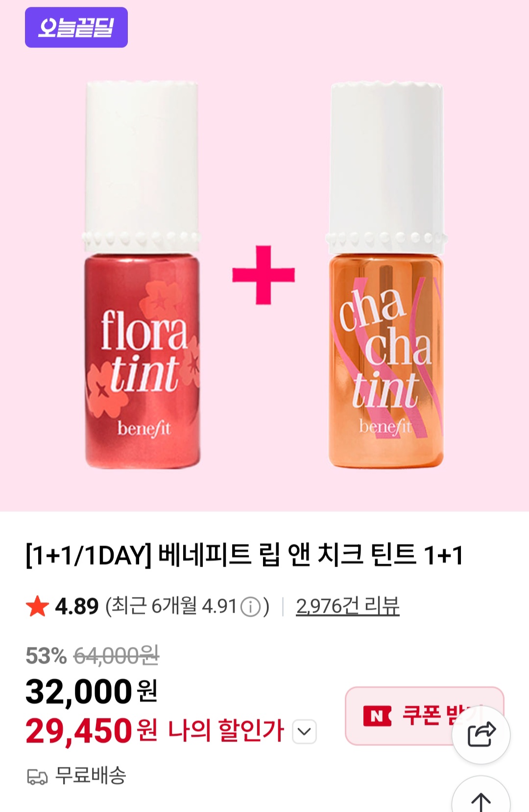Tap the rating info circle icon
The height and width of the screenshot is (812, 529).
pyautogui.click(x=250, y=607)
